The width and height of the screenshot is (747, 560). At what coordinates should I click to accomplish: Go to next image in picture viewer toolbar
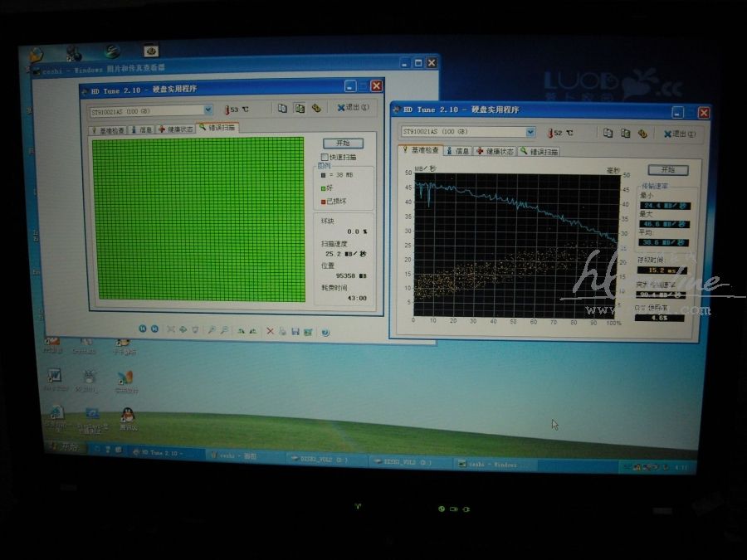point(155,329)
